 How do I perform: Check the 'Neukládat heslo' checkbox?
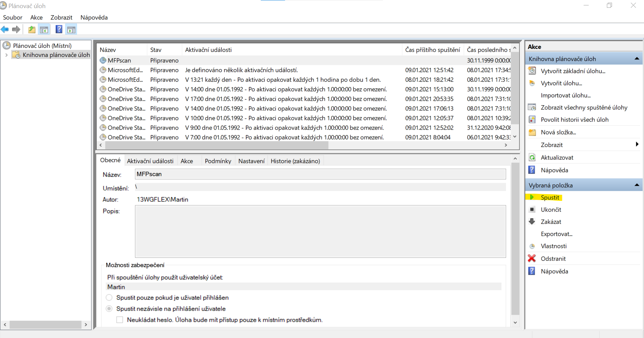click(x=120, y=320)
